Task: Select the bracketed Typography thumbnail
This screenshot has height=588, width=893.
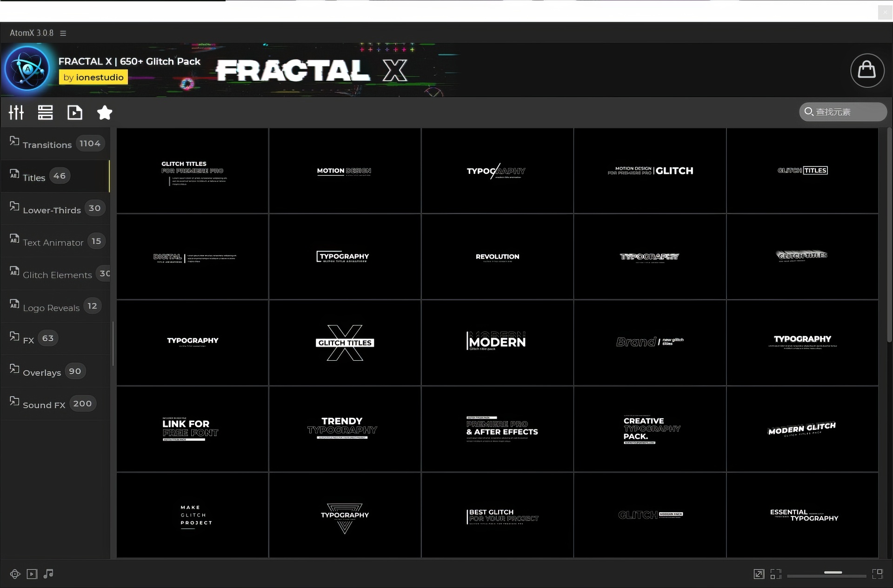Action: (x=345, y=257)
